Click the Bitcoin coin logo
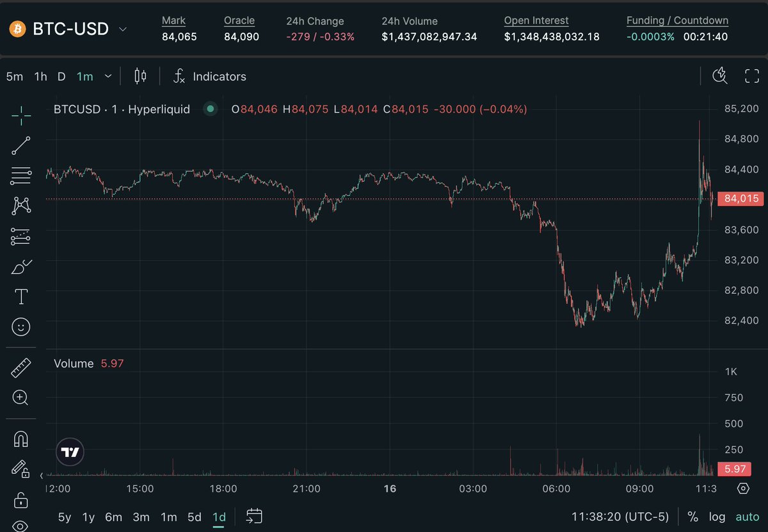The height and width of the screenshot is (532, 768). (17, 29)
